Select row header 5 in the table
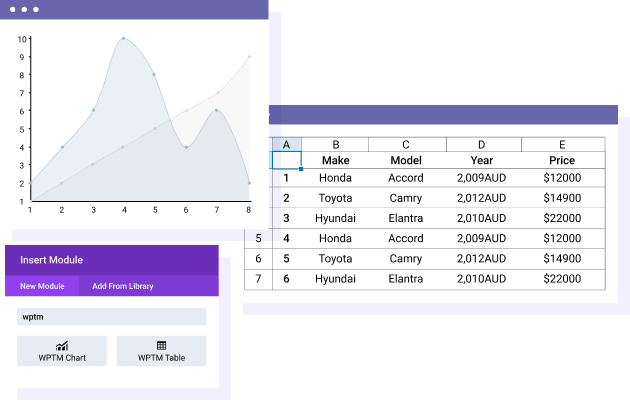The height and width of the screenshot is (400, 630). click(258, 238)
